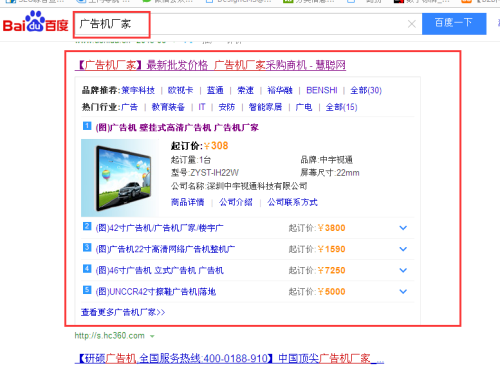Select brand 索速
The height and width of the screenshot is (368, 500).
[x=245, y=90]
